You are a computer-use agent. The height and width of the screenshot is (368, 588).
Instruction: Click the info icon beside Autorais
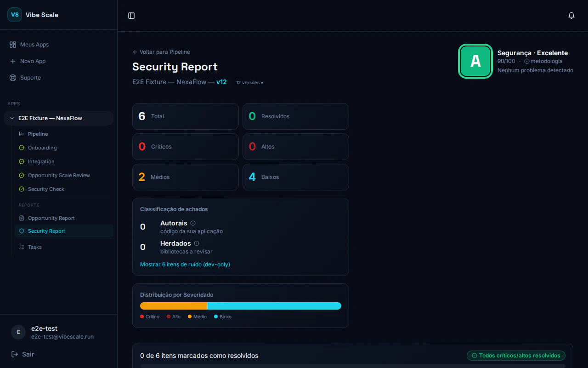[x=193, y=223]
